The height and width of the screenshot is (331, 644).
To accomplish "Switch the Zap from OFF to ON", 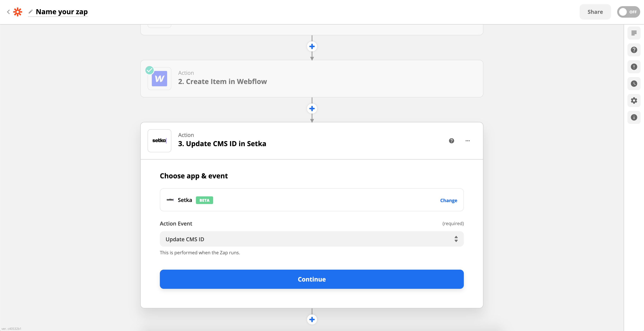I will point(628,12).
